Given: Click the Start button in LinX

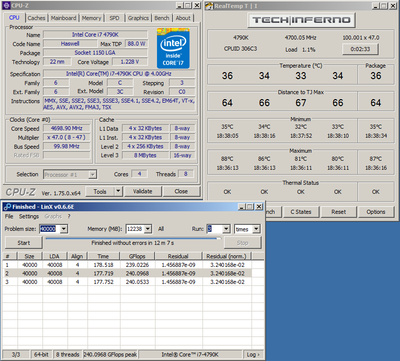Looking at the screenshot, I should [24, 243].
